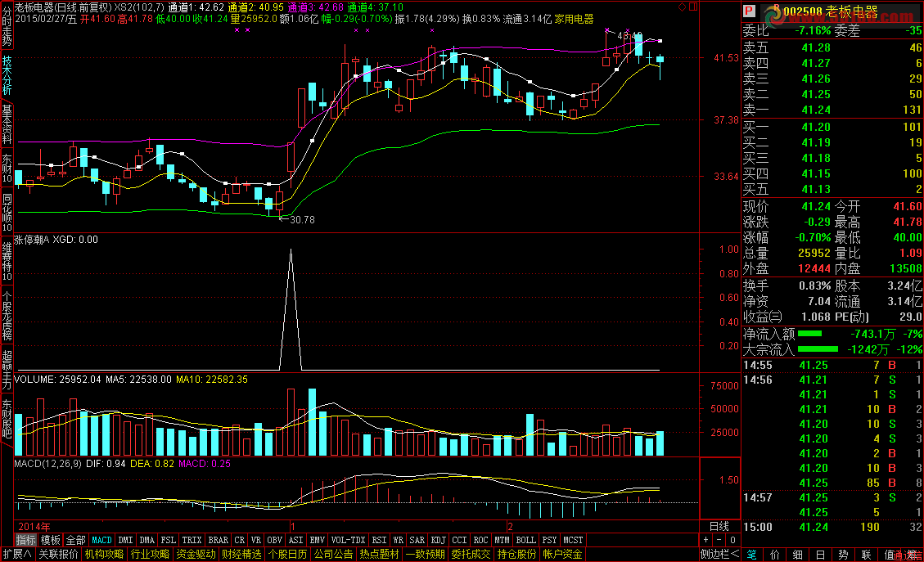This screenshot has width=924, height=562.
Task: Open 关联报价 tab
Action: pyautogui.click(x=58, y=555)
